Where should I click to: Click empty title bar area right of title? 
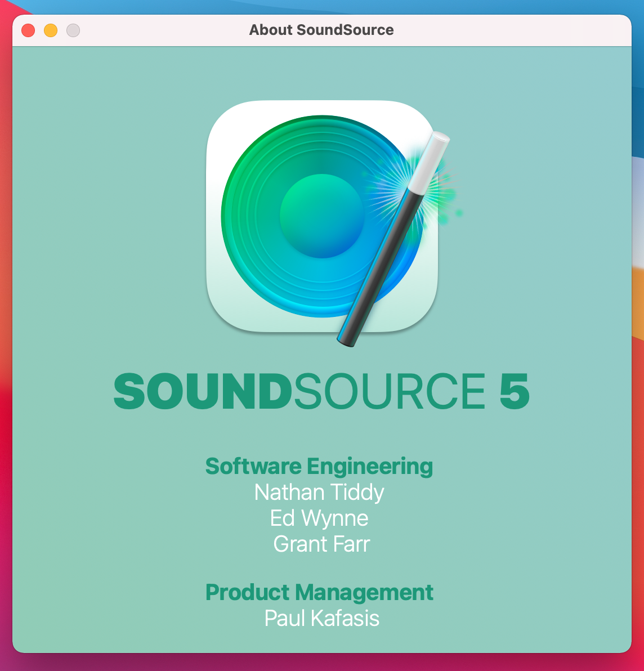pos(513,30)
